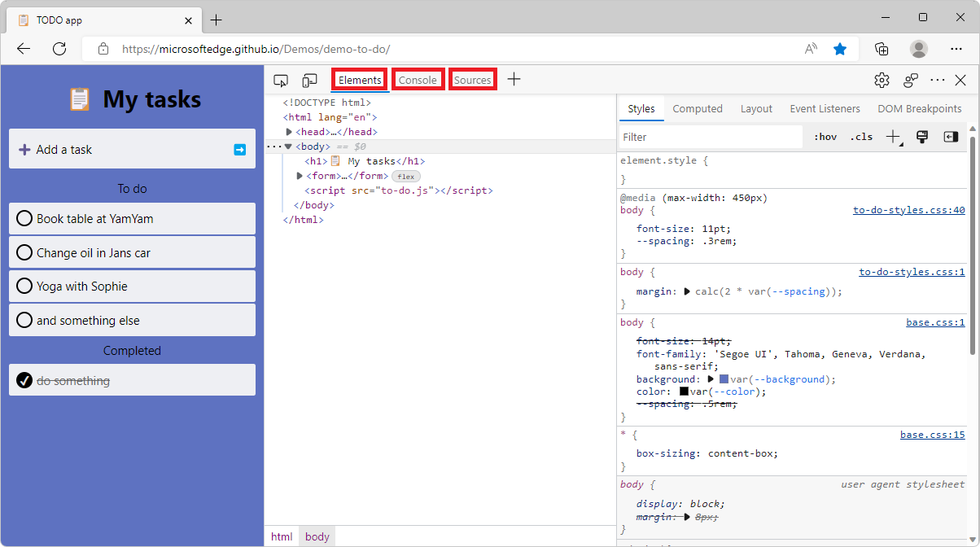The image size is (980, 547).
Task: Select the element inspector tool
Action: tap(280, 79)
